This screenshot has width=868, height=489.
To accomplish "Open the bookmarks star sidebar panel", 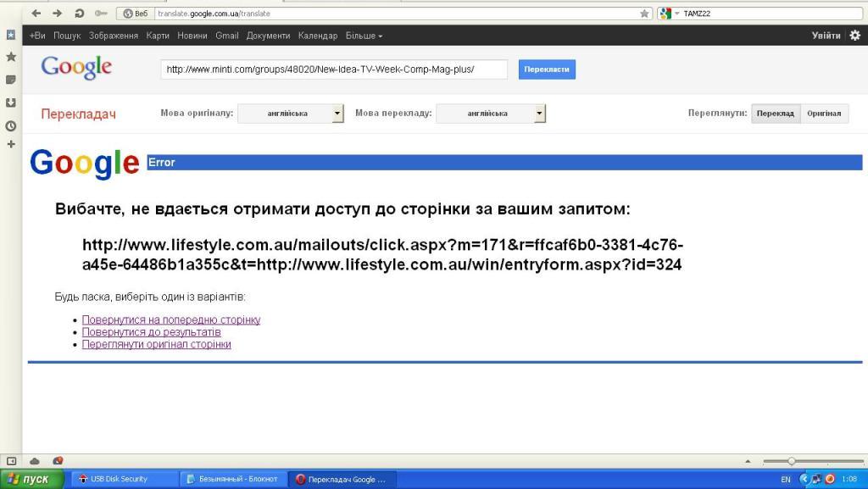I will 11,57.
